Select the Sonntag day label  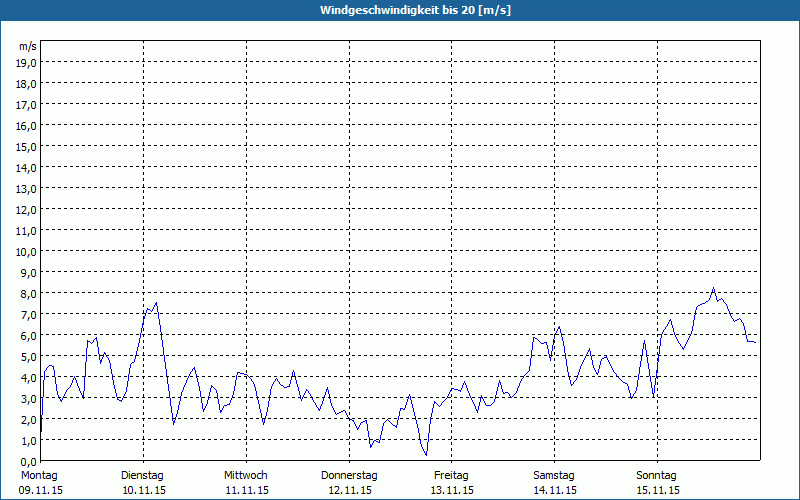tap(658, 475)
